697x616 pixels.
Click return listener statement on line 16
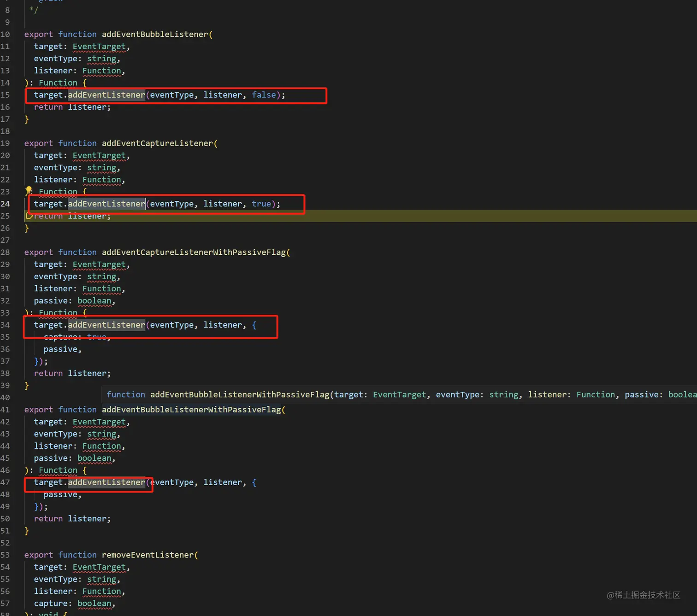coord(72,107)
